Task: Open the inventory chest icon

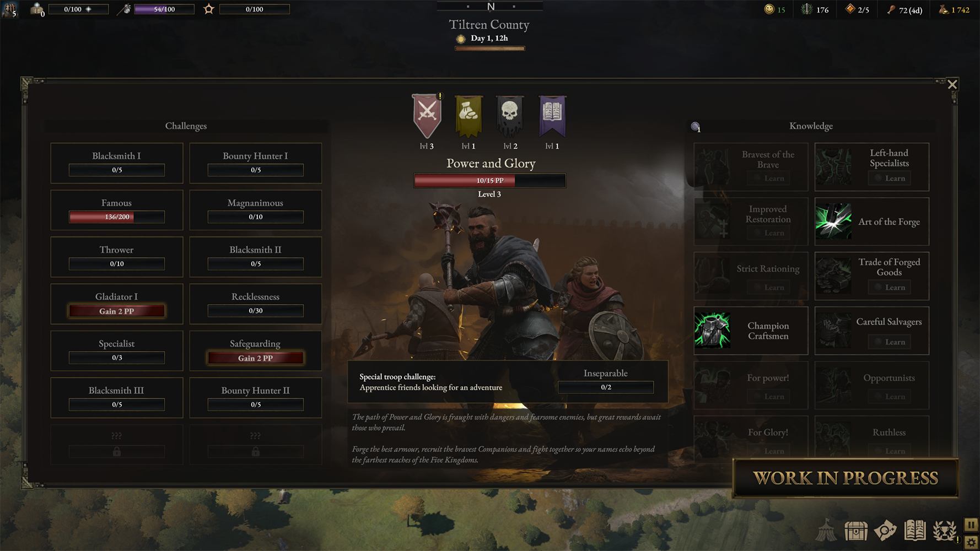Action: click(x=856, y=531)
